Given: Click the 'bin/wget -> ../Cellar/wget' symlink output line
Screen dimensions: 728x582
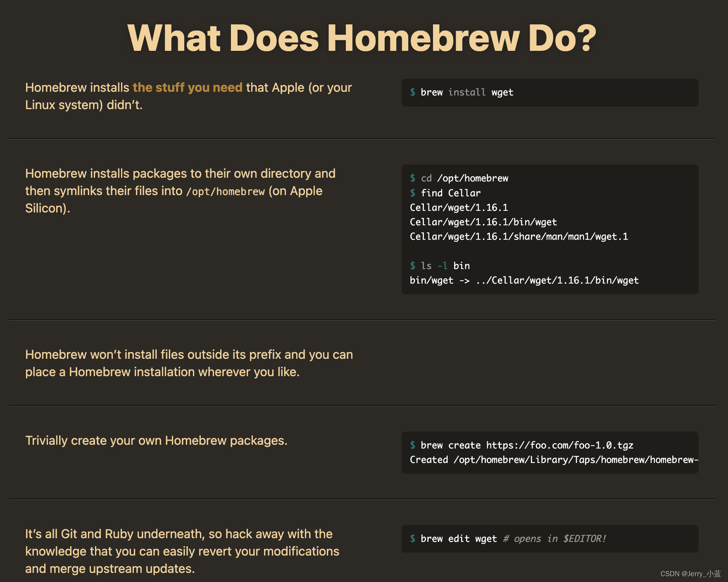Looking at the screenshot, I should 524,280.
